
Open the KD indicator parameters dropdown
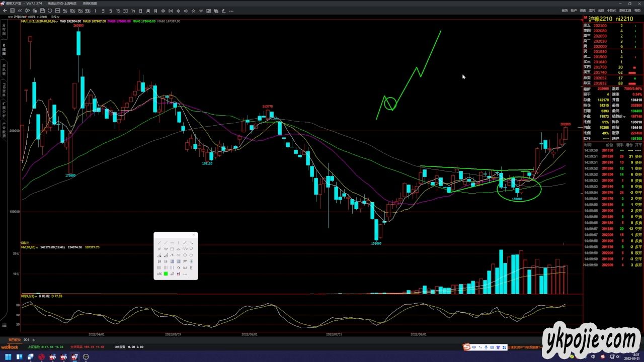[36, 296]
